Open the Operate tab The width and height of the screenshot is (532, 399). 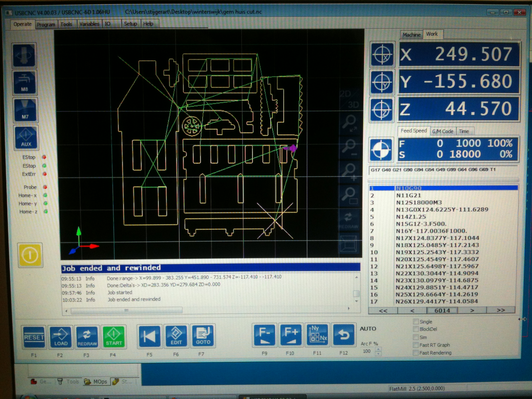coord(22,24)
